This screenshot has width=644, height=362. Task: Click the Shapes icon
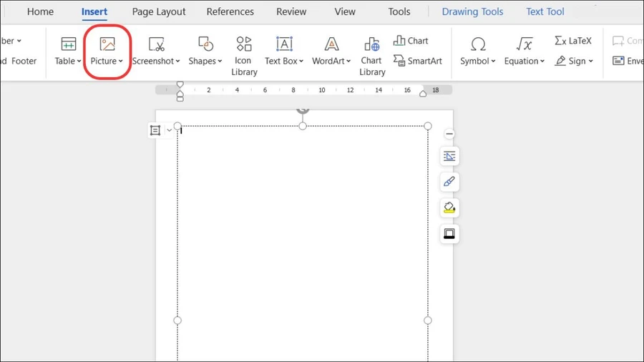pyautogui.click(x=205, y=44)
